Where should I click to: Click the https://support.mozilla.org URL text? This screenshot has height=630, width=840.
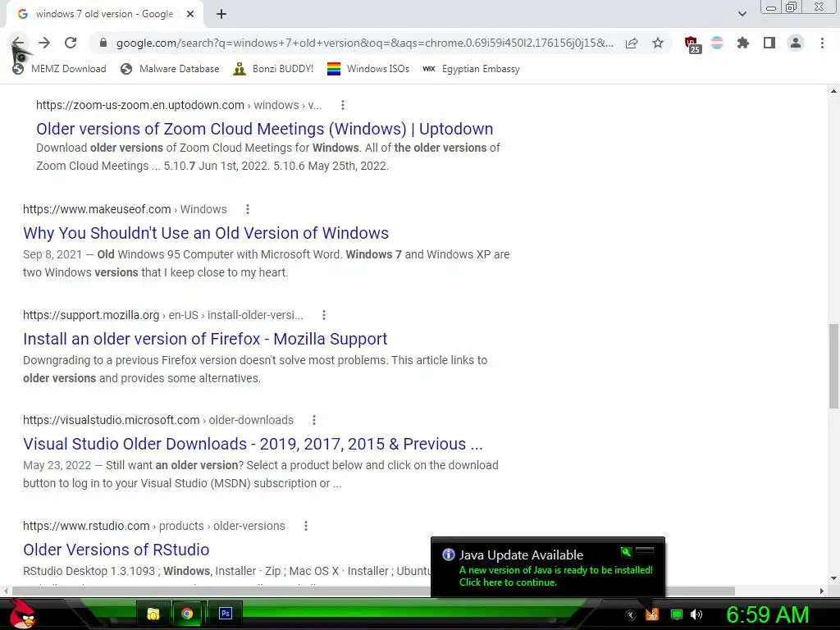[91, 315]
